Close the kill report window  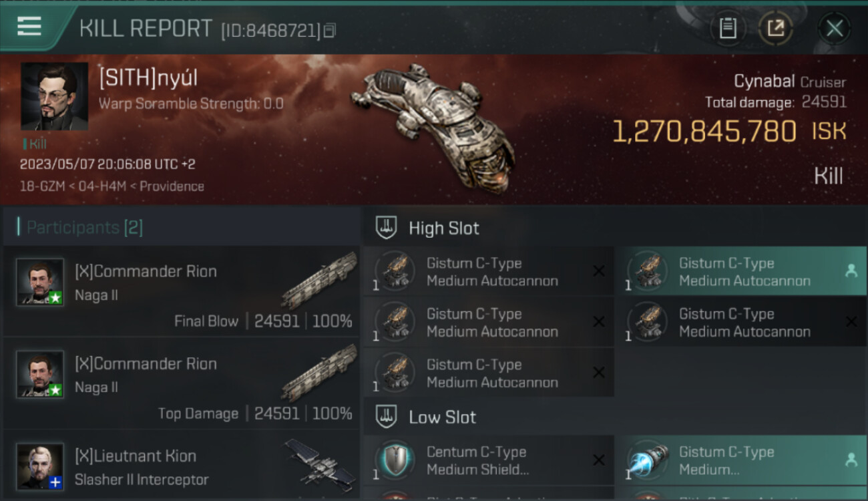pos(834,28)
